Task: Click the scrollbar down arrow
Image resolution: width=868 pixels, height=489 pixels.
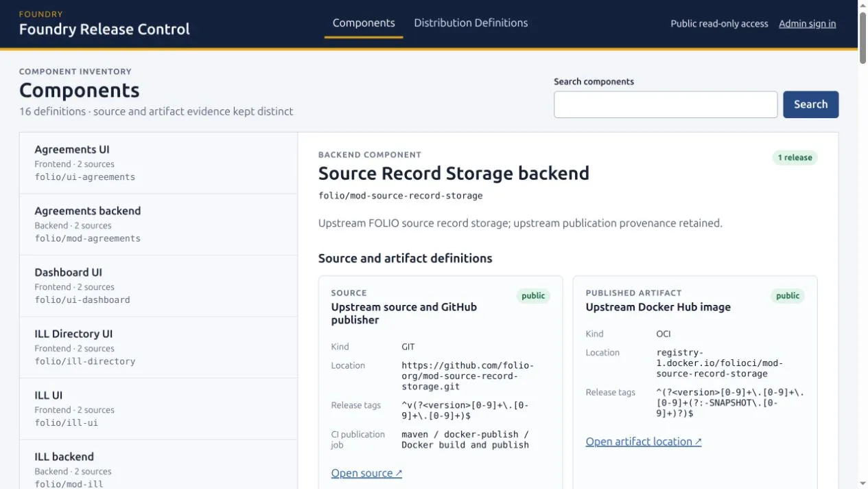Action: (x=863, y=484)
